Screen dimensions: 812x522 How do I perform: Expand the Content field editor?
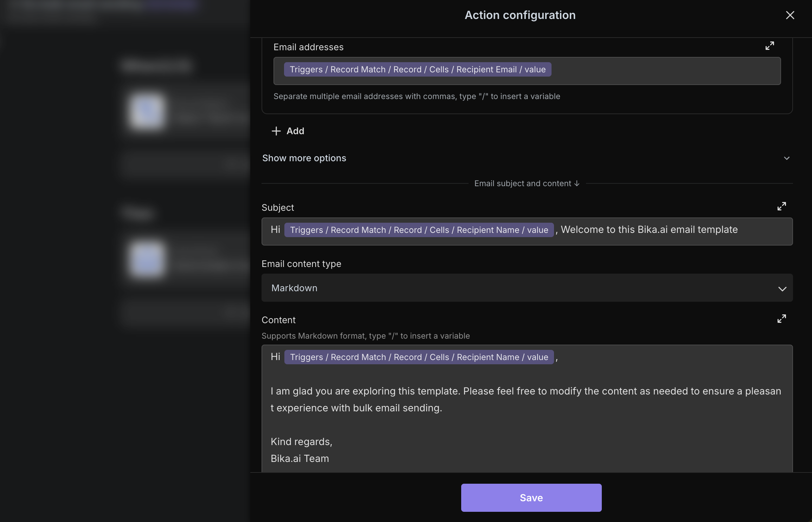tap(781, 319)
